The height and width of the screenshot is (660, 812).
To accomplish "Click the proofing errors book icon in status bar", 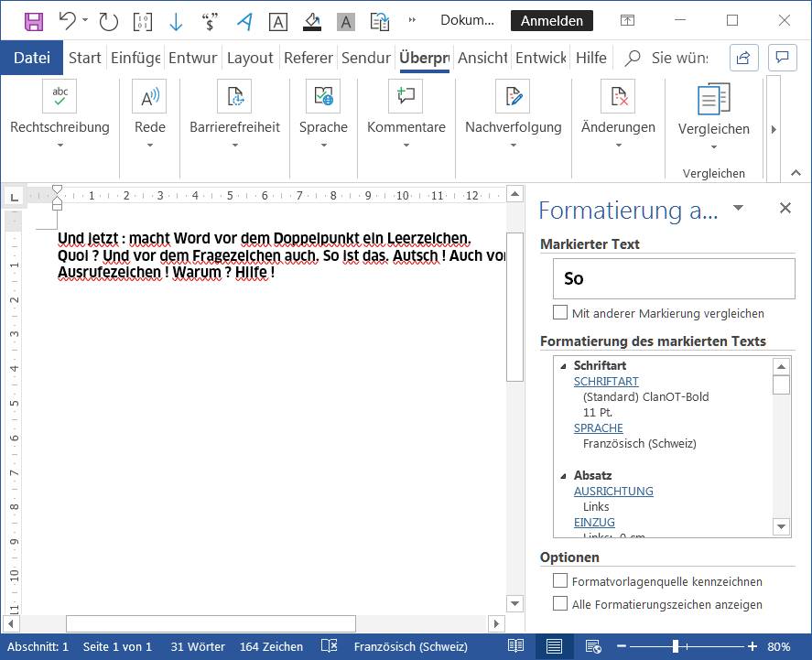I will click(x=330, y=646).
